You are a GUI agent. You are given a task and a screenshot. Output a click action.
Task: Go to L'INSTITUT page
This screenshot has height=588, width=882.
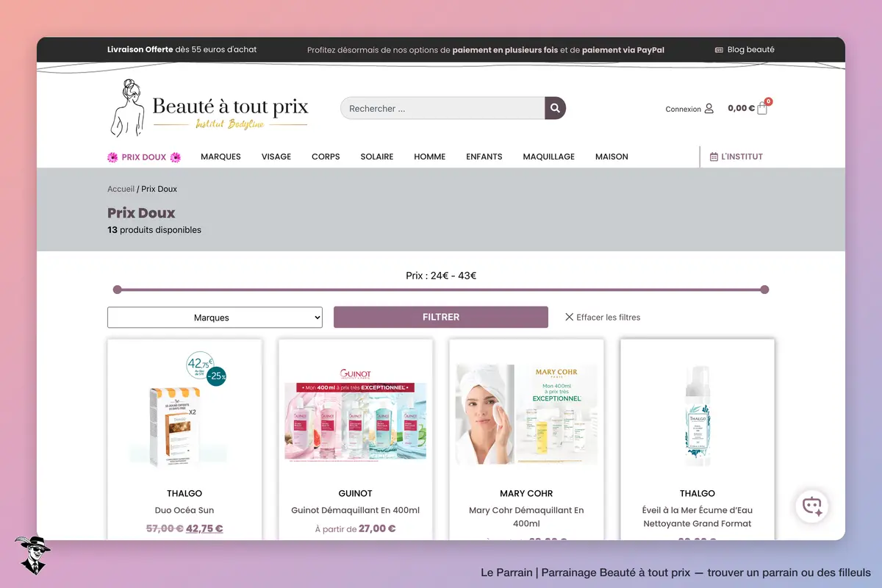(742, 157)
